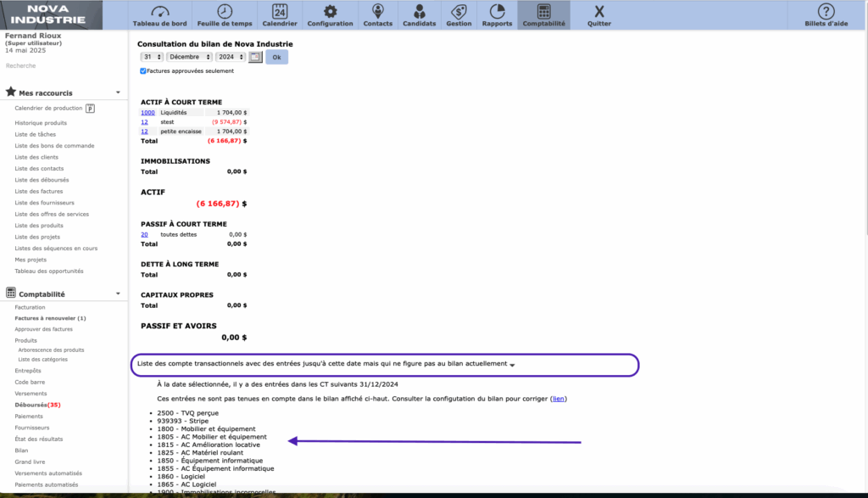Viewport: 868px width, 498px height.
Task: Open account 1000 Liquidités link
Action: click(x=147, y=112)
